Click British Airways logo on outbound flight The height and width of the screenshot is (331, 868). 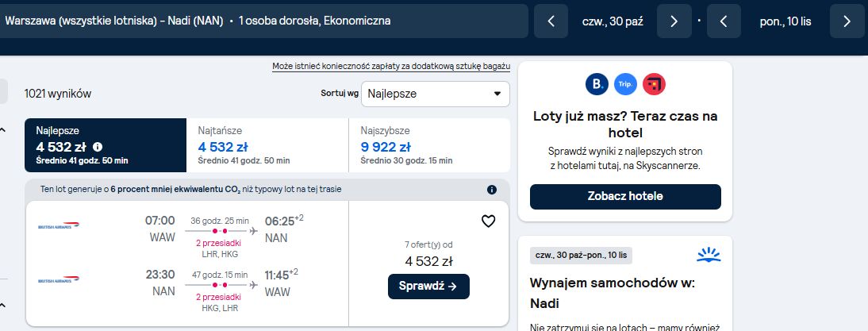pos(59,226)
